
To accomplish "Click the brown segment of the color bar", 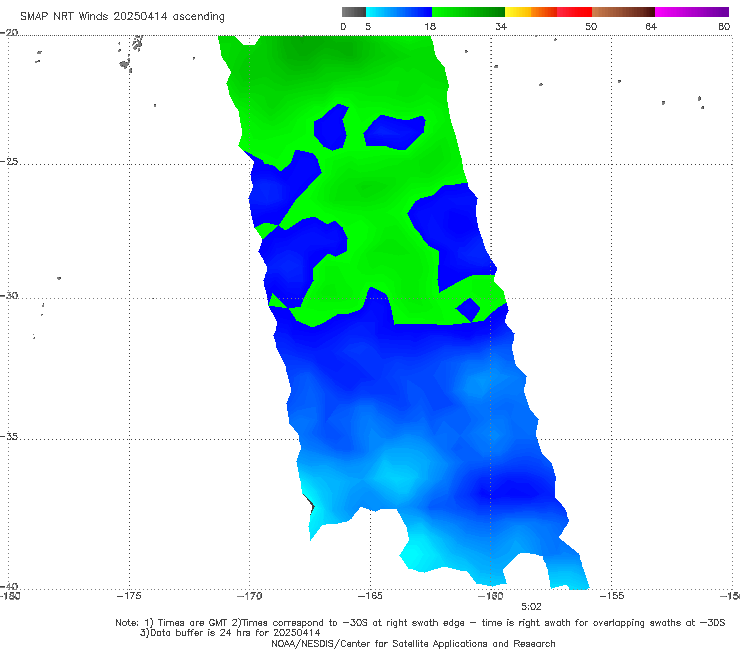I will click(x=623, y=12).
